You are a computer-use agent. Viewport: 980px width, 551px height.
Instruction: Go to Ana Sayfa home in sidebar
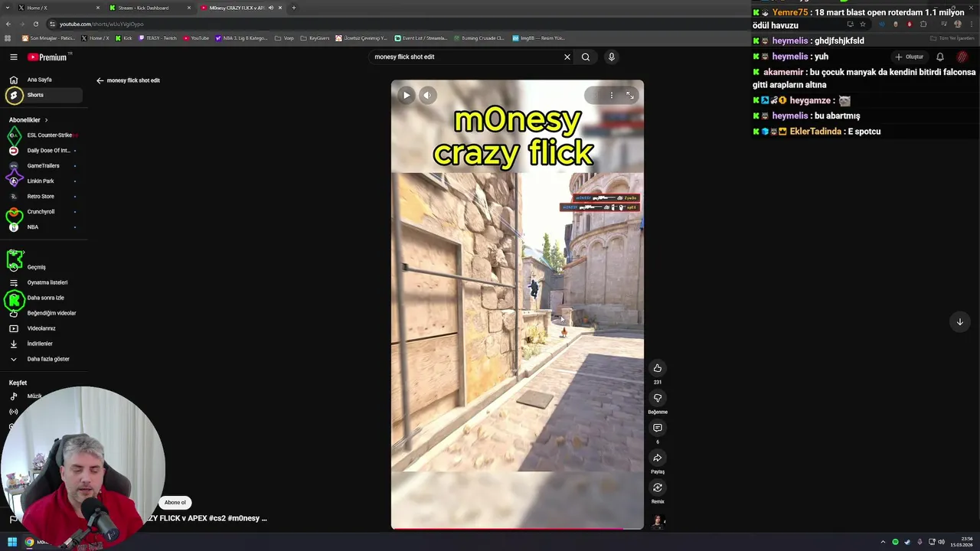coord(42,80)
